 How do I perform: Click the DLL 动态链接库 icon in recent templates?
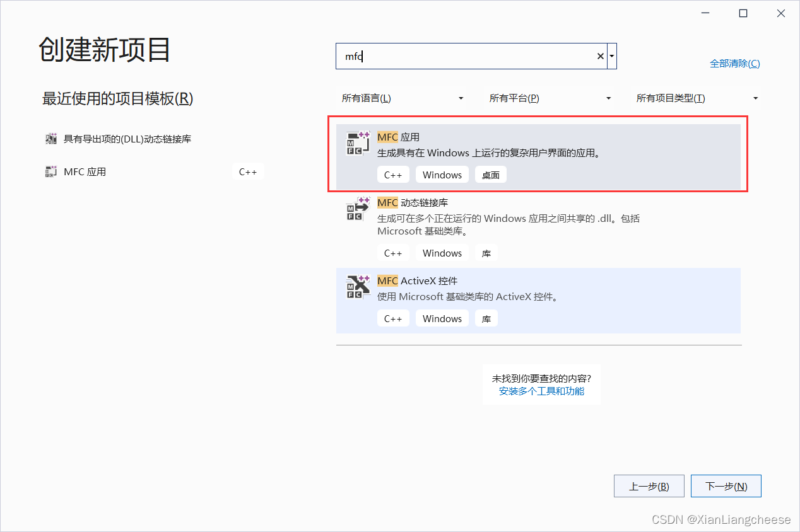[x=51, y=139]
